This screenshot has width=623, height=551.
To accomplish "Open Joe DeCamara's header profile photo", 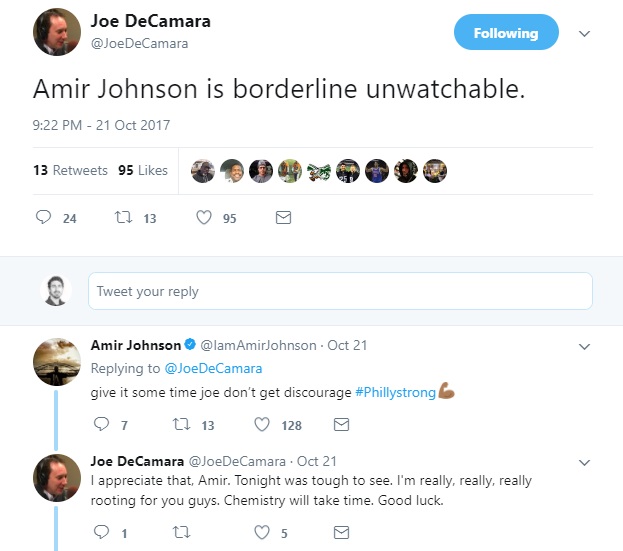I will pyautogui.click(x=57, y=32).
